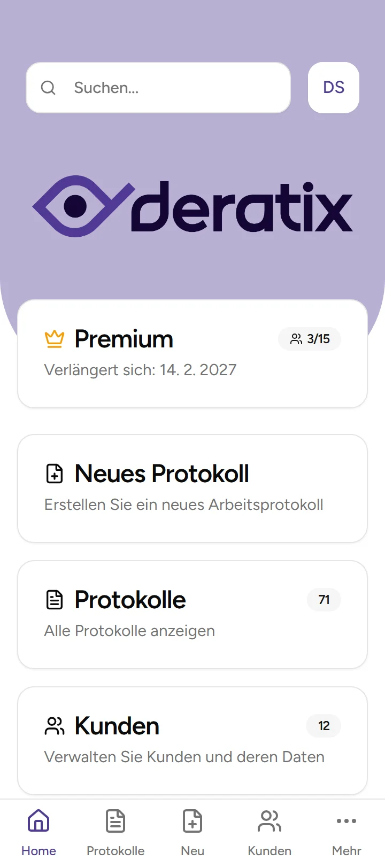The image size is (385, 868).
Task: Open the Mehr three-dots menu
Action: [346, 820]
